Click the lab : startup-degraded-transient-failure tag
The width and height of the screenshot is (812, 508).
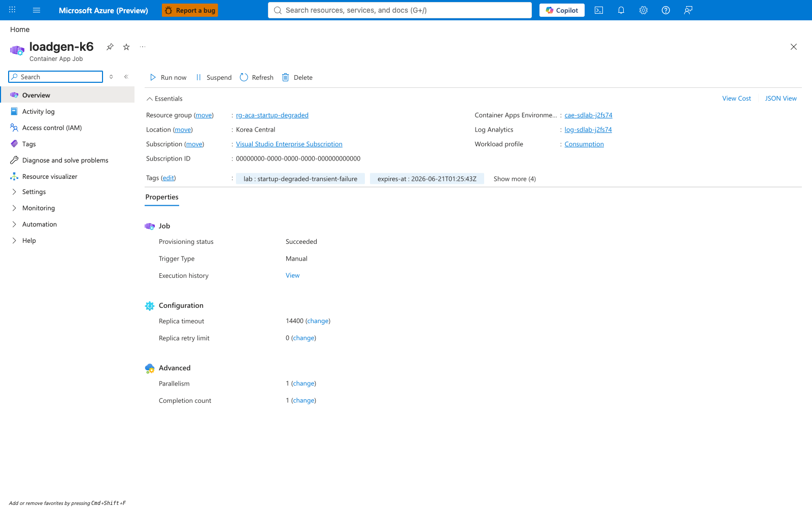(x=300, y=179)
